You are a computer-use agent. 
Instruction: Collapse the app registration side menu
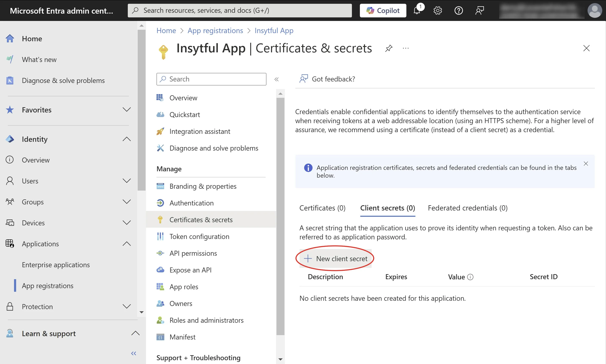coord(276,79)
